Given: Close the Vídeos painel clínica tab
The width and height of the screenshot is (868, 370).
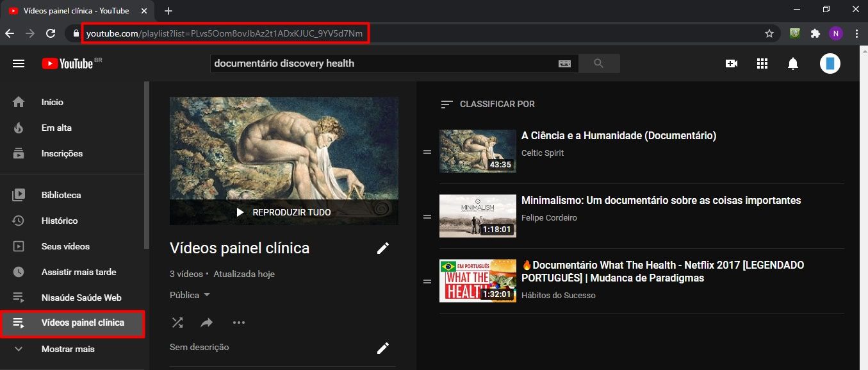Looking at the screenshot, I should click(143, 11).
